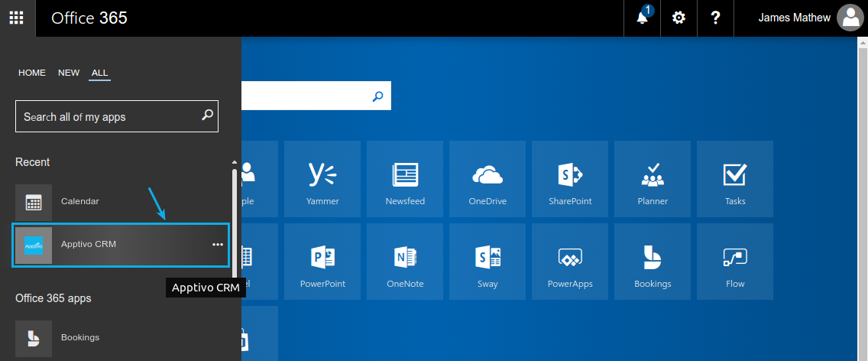Open the Planner tile
This screenshot has width=868, height=361.
click(x=653, y=178)
